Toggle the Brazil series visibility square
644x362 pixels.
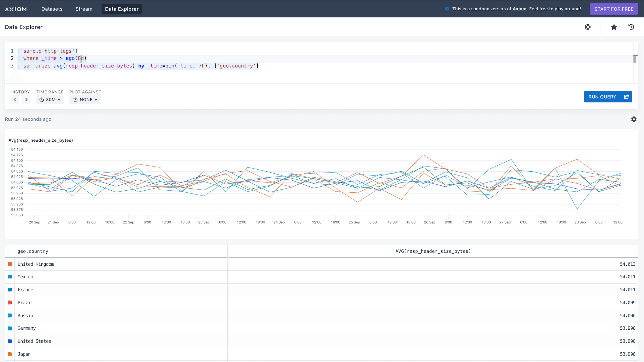pyautogui.click(x=10, y=302)
